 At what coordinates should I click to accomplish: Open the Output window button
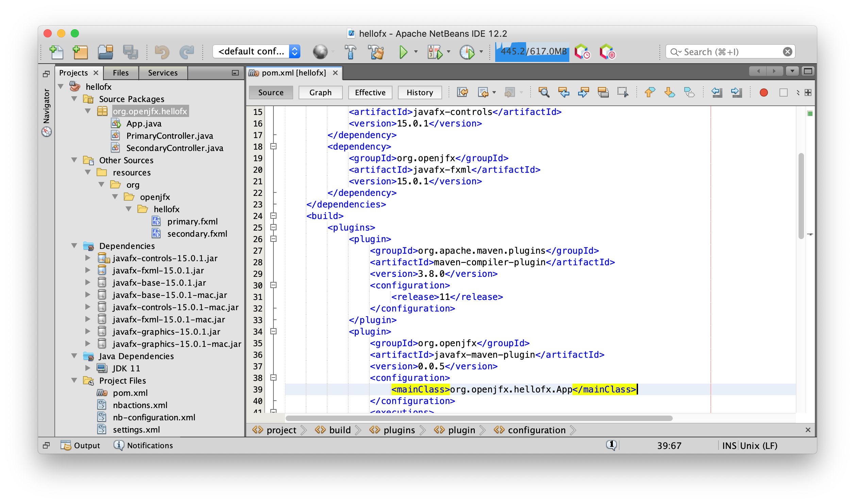[81, 446]
